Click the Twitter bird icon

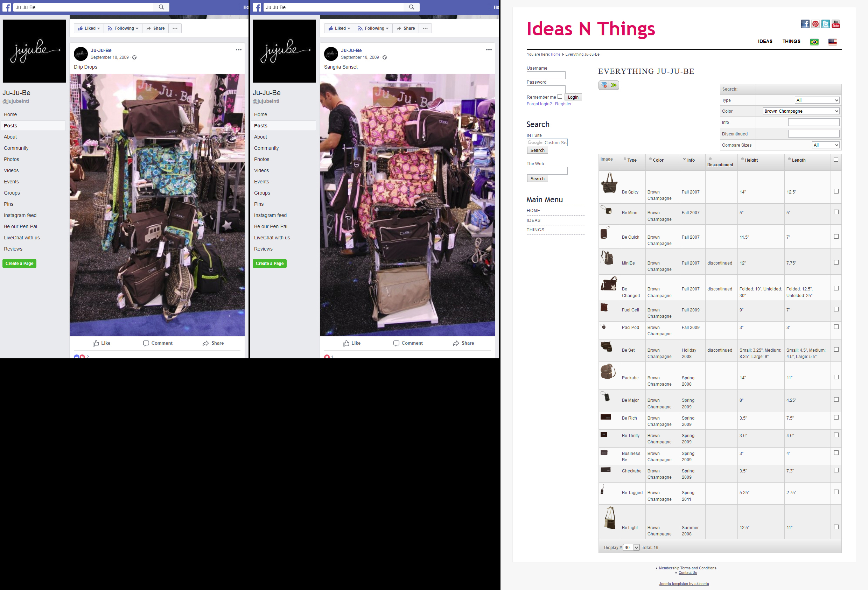825,24
